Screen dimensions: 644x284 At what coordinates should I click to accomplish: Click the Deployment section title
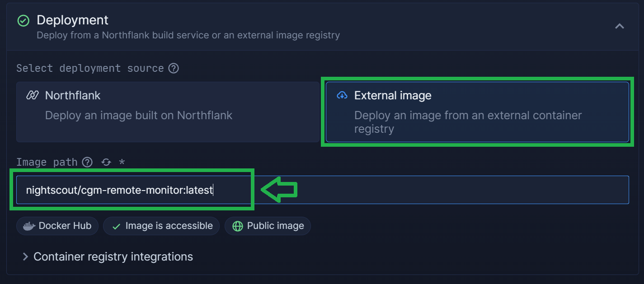coord(73,20)
